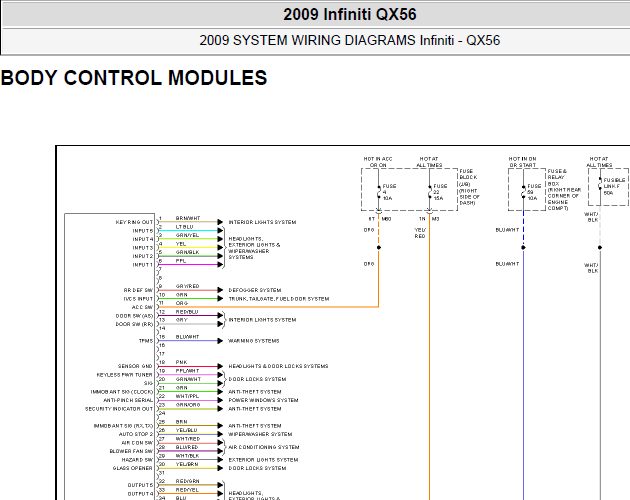This screenshot has height=500, width=630.
Task: Click Trunk, Tailgate, Fuel Door System label
Action: (x=278, y=299)
